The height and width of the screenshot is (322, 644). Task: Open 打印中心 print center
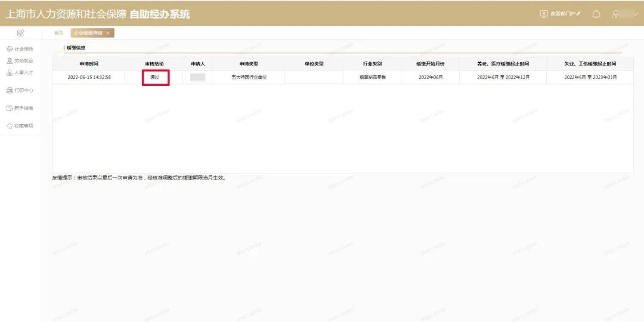click(20, 91)
